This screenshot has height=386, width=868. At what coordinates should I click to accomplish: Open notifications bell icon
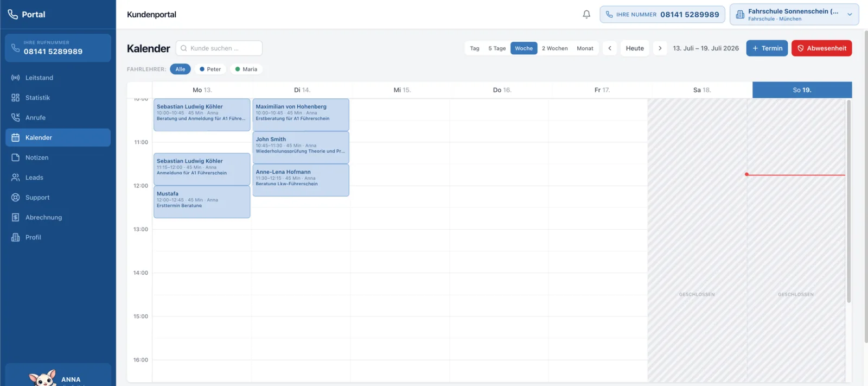[x=586, y=15]
